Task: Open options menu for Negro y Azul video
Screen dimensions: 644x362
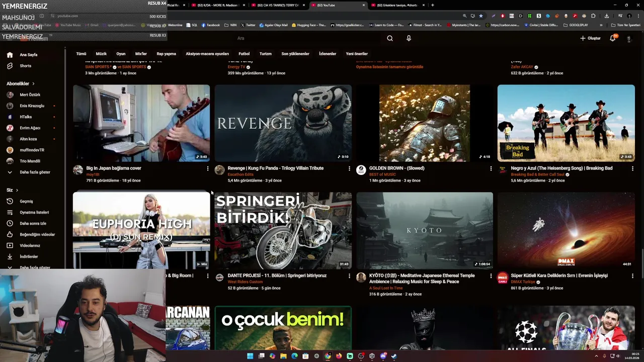Action: coord(632,168)
